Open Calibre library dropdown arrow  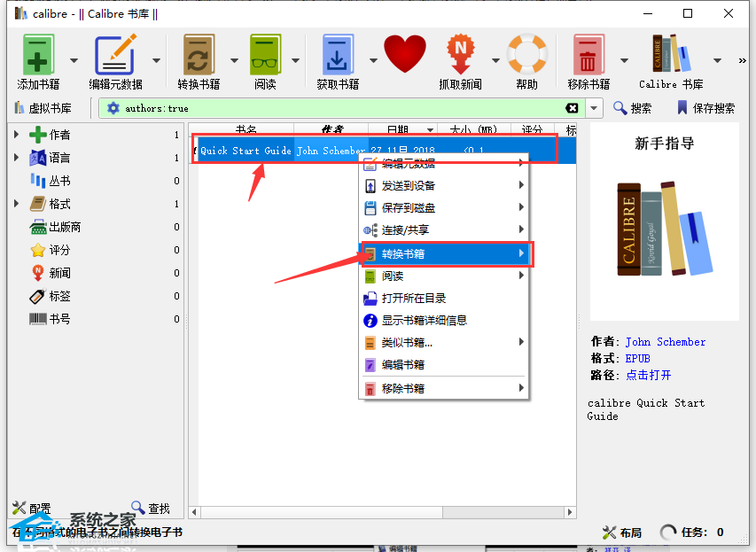click(x=717, y=60)
